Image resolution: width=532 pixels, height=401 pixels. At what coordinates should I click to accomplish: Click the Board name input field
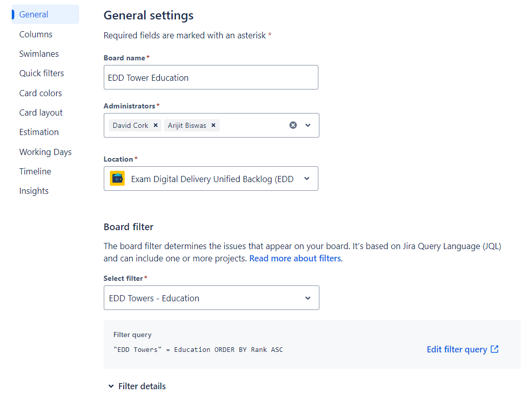click(x=211, y=77)
